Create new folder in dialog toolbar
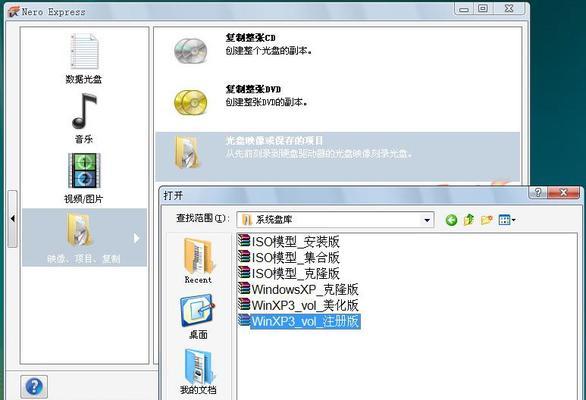586x400 pixels. (487, 220)
